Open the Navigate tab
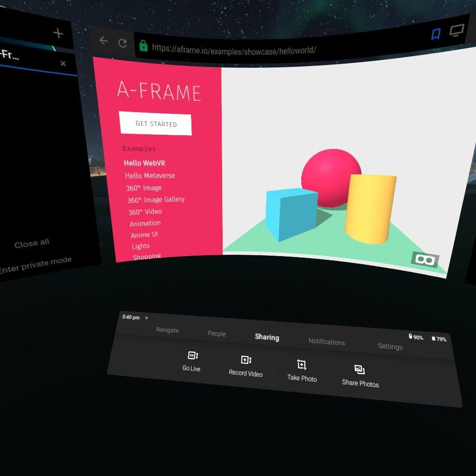This screenshot has height=476, width=476. pos(167,330)
